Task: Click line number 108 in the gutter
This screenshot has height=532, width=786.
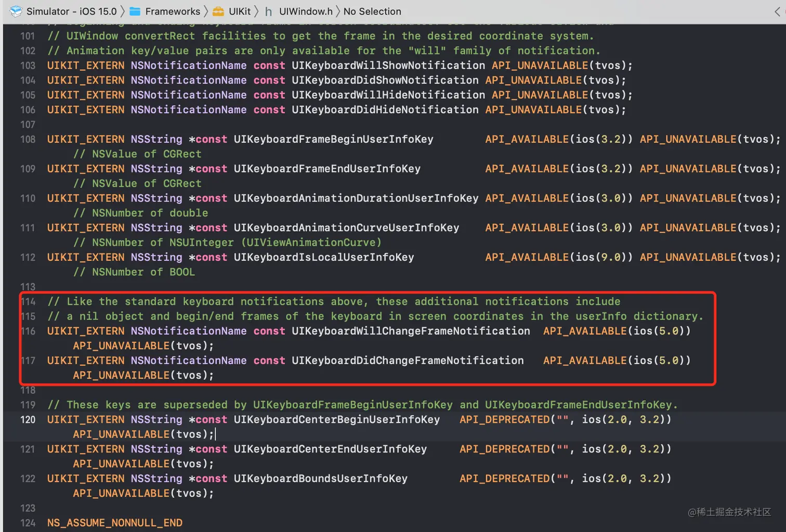Action: [x=28, y=139]
